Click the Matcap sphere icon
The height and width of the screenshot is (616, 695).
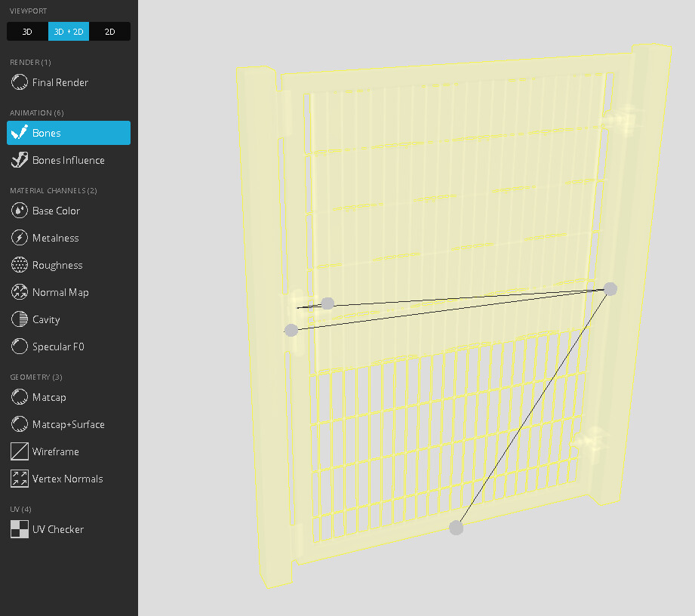point(20,397)
